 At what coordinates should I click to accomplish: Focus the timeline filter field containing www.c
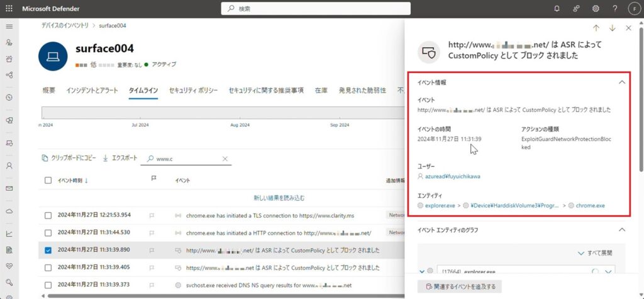[186, 159]
